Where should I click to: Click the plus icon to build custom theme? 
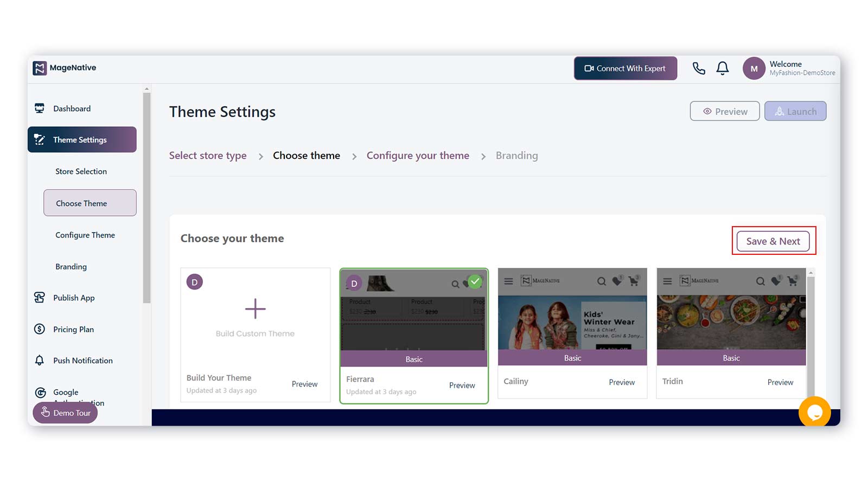(x=255, y=309)
